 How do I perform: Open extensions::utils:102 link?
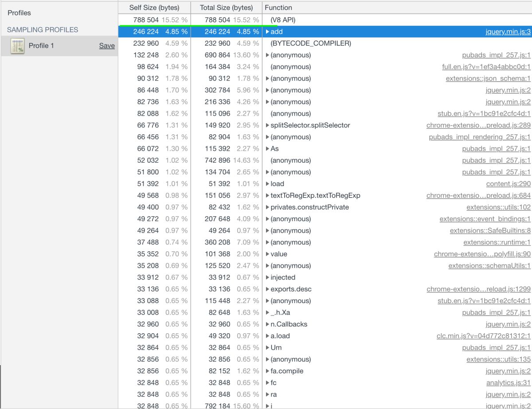point(498,207)
